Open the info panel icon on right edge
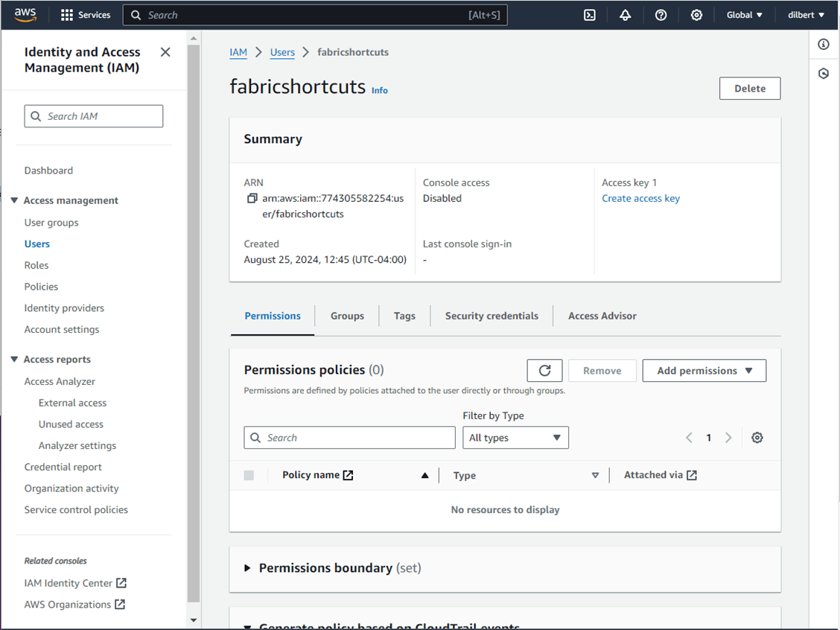This screenshot has width=840, height=630. click(x=824, y=45)
